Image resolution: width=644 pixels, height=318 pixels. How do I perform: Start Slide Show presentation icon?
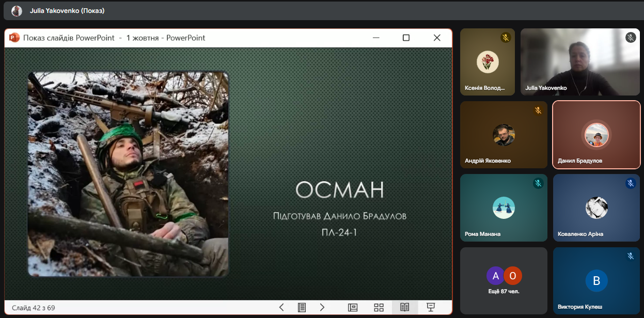click(431, 308)
